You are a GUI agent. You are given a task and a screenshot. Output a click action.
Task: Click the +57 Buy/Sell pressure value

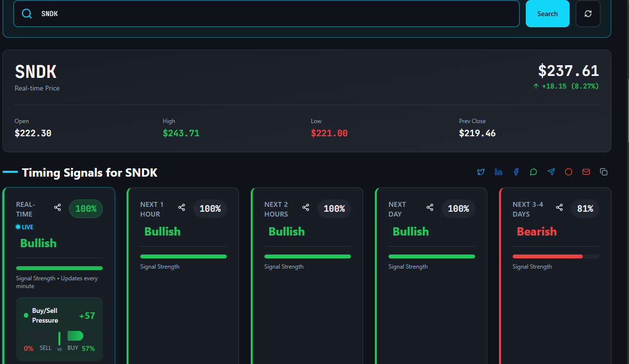87,316
